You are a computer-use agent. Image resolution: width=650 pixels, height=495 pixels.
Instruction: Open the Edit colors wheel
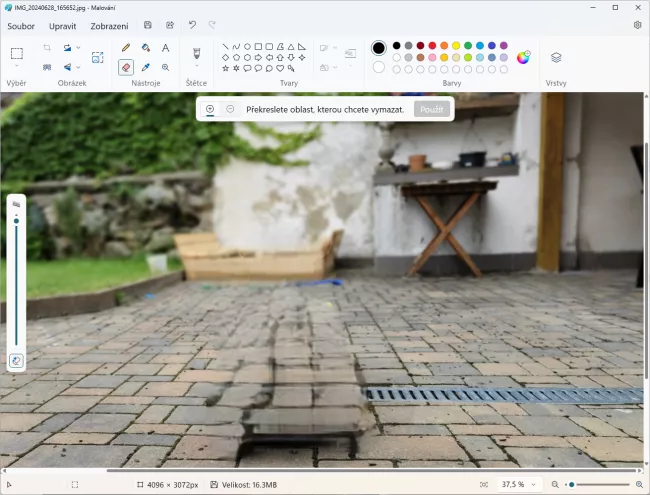tap(523, 57)
